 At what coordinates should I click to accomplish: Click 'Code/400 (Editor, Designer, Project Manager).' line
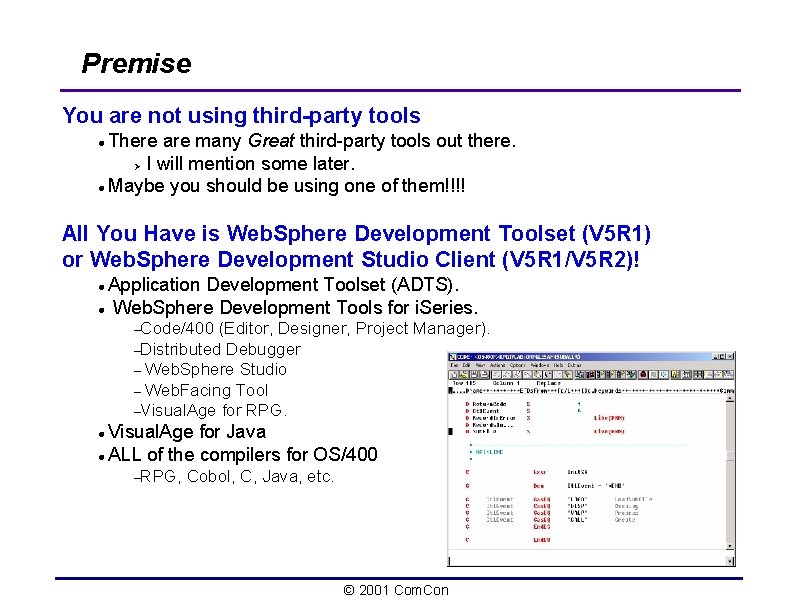coord(315,329)
